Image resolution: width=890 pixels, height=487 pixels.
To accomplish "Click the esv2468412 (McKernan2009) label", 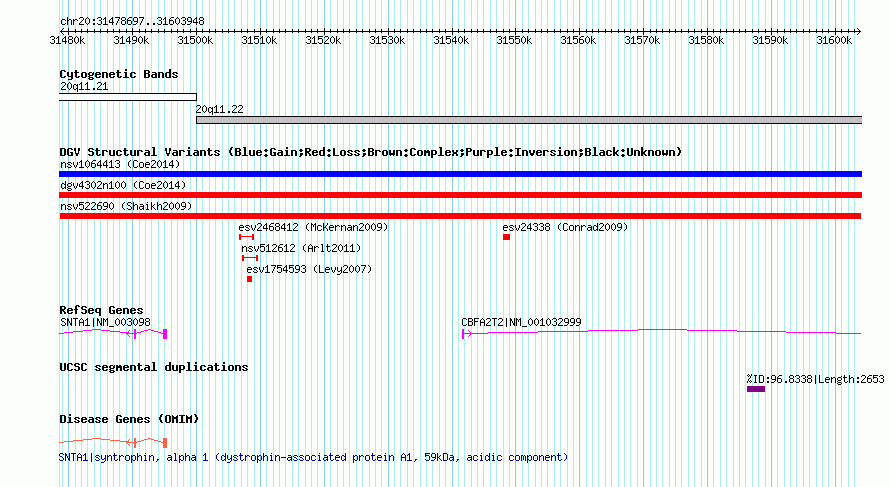I will [313, 227].
